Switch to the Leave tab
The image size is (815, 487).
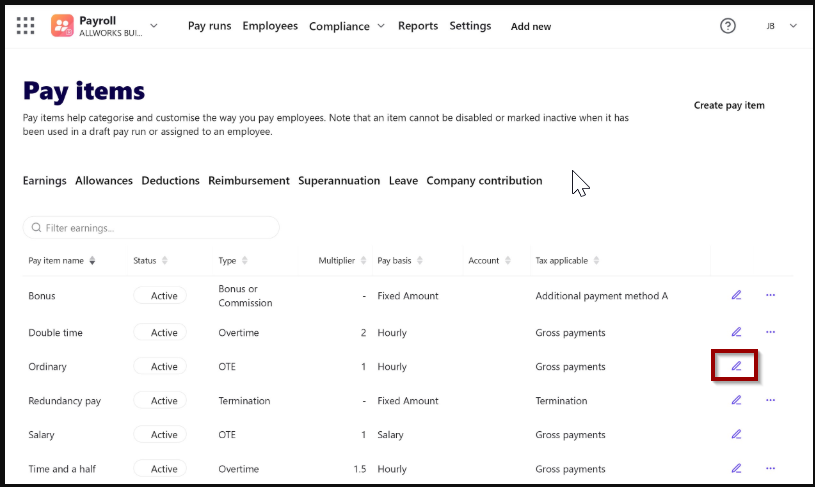coord(403,180)
